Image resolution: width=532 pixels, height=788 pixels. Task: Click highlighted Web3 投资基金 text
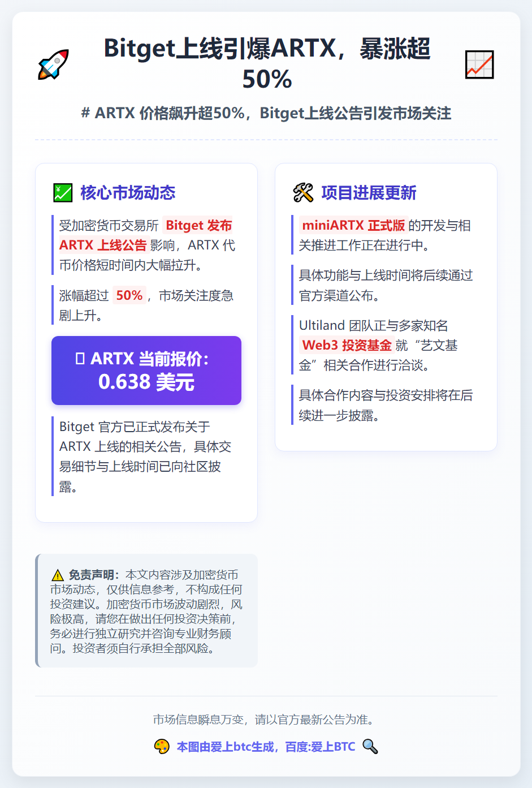[347, 345]
